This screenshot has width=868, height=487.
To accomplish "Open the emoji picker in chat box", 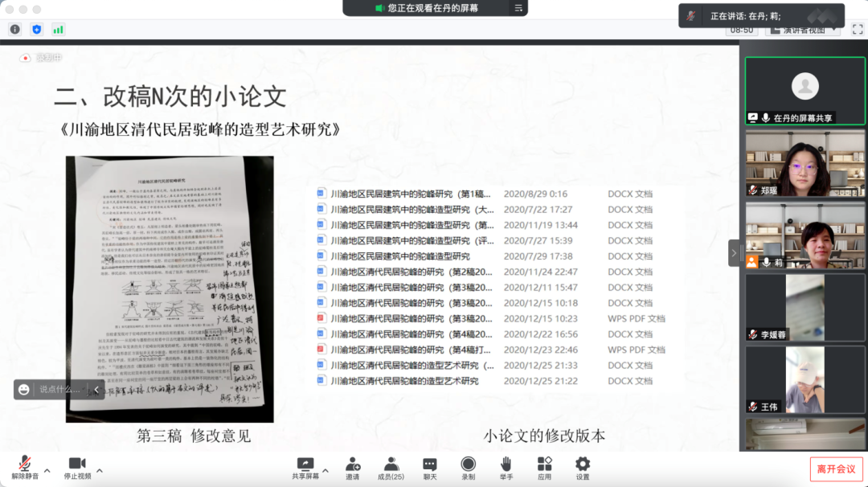I will pos(24,390).
